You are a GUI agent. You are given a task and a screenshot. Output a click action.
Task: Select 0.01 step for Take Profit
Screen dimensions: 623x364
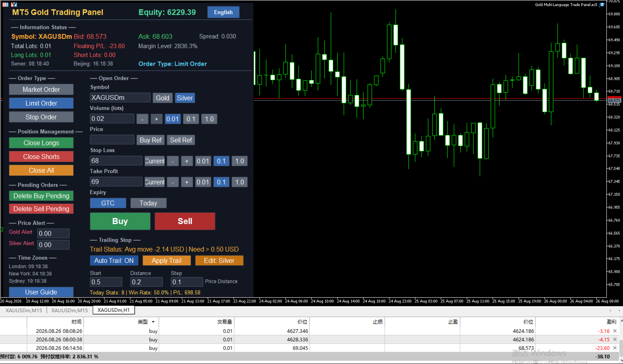pyautogui.click(x=203, y=182)
